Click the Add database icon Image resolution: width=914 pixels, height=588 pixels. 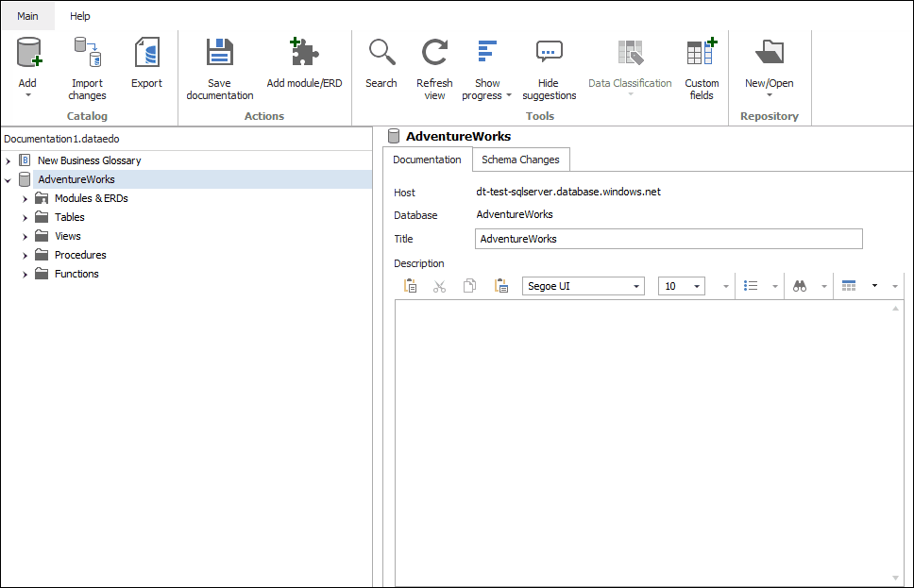click(x=28, y=54)
